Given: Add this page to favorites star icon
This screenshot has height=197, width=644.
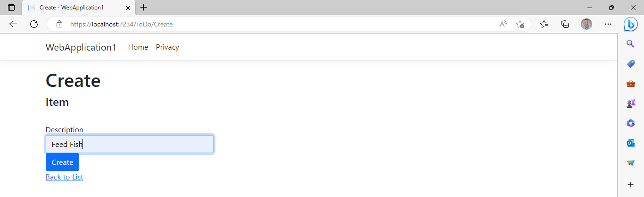Looking at the screenshot, I should pyautogui.click(x=520, y=24).
